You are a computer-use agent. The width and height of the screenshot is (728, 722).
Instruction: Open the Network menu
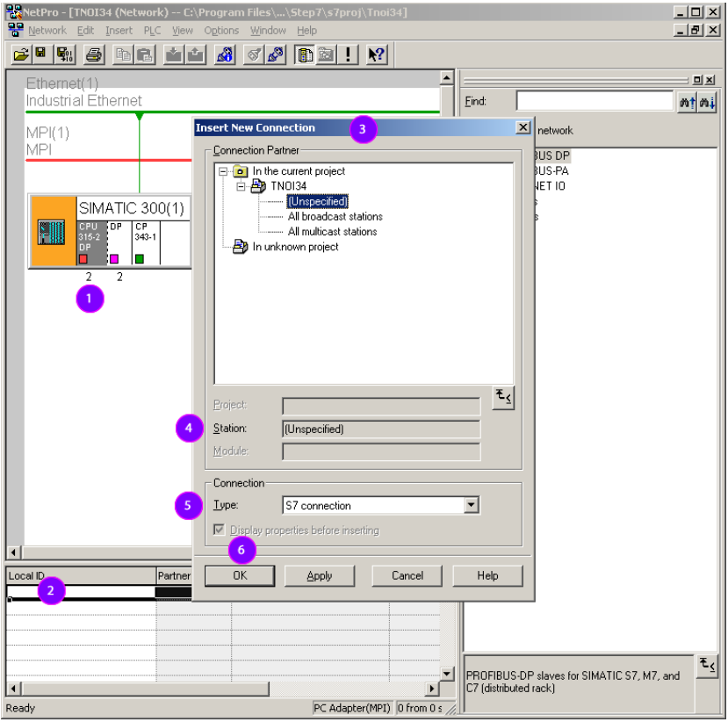click(47, 31)
